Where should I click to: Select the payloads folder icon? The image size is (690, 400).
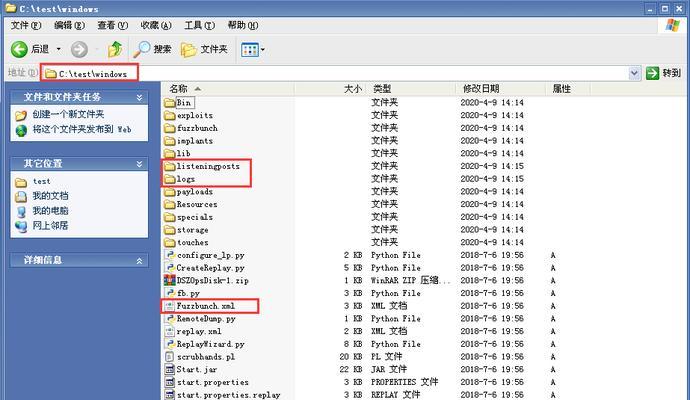point(169,192)
